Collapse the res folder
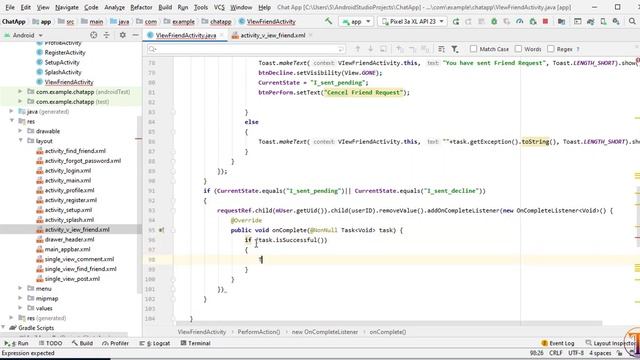The height and width of the screenshot is (360, 640). (11, 121)
